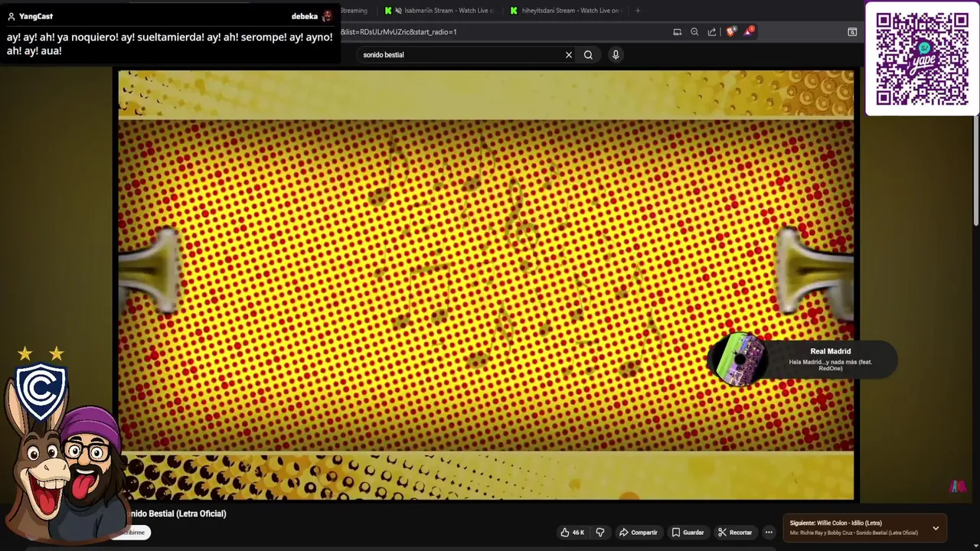Viewport: 980px width, 551px height.
Task: Click the Compartir share button
Action: (x=639, y=533)
